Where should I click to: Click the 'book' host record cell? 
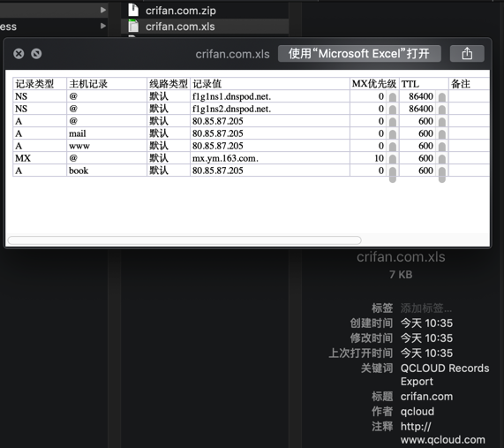(x=107, y=171)
